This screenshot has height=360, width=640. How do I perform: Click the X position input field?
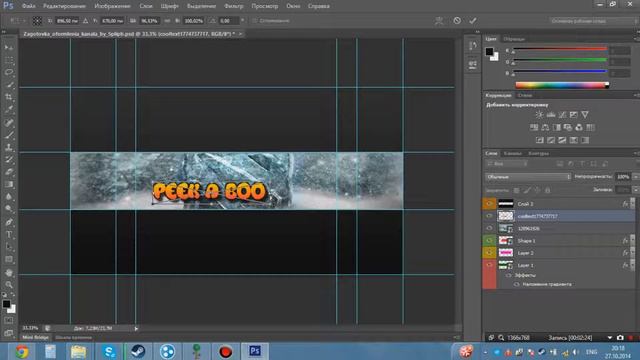coord(67,20)
